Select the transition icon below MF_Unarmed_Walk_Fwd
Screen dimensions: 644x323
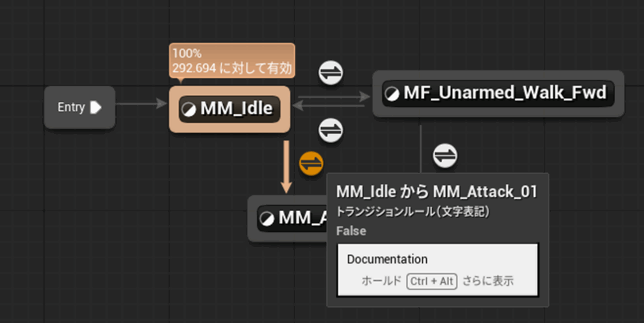point(445,155)
